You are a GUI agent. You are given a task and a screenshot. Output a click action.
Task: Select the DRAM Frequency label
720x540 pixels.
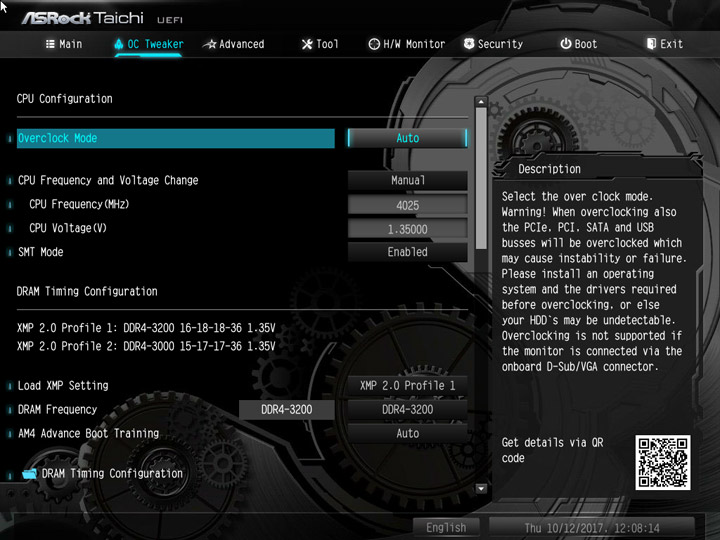pyautogui.click(x=57, y=410)
